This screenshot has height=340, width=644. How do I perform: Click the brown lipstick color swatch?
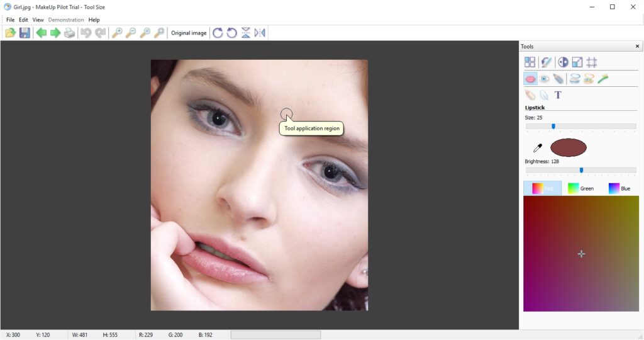coord(568,147)
